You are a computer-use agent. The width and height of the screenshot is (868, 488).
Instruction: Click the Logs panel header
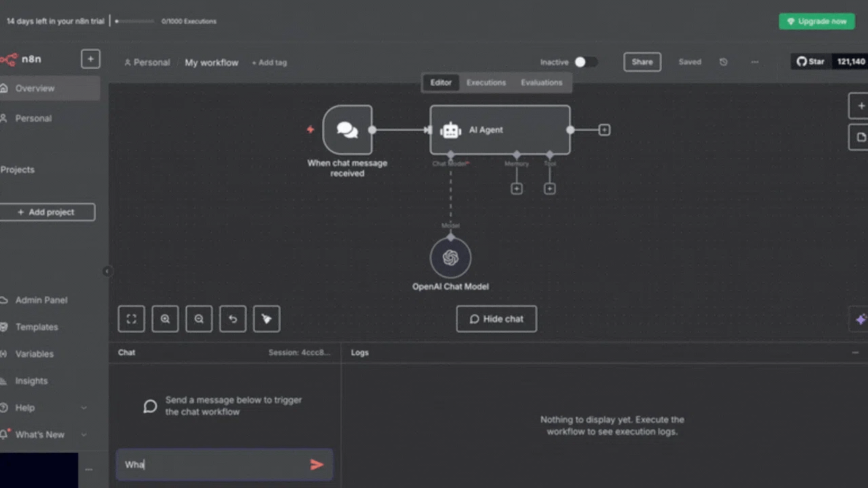click(360, 352)
